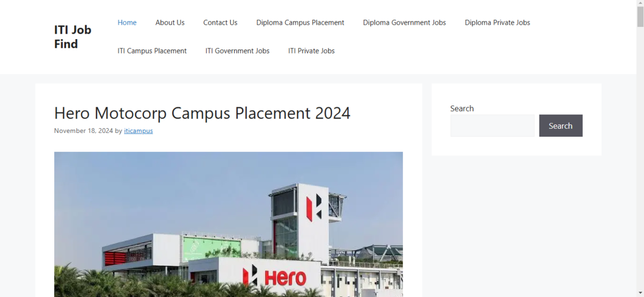The width and height of the screenshot is (644, 297).
Task: Select Diploma Campus Placement menu item
Action: pos(300,23)
